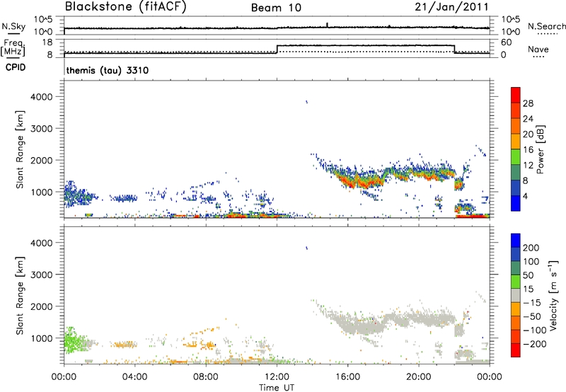Click the 'Nave' legend label

click(538, 50)
